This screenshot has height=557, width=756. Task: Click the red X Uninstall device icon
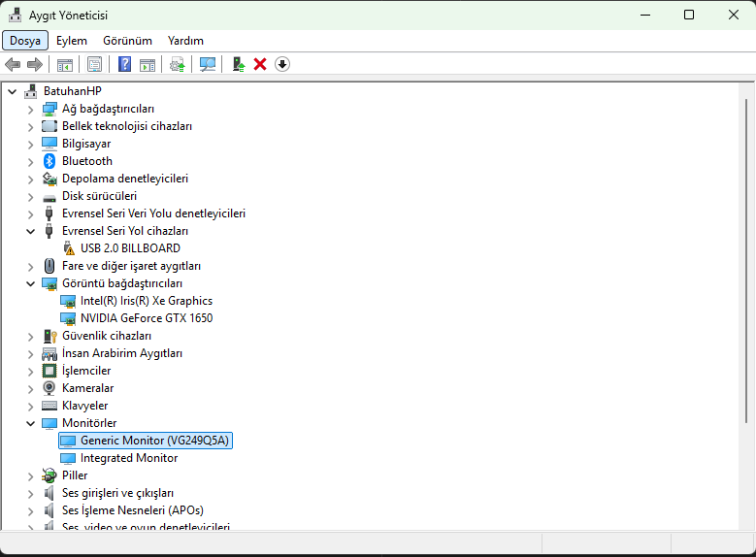[x=260, y=64]
